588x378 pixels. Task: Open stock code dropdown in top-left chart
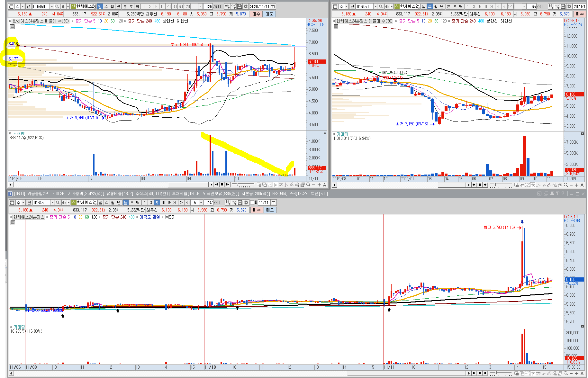(52, 6)
